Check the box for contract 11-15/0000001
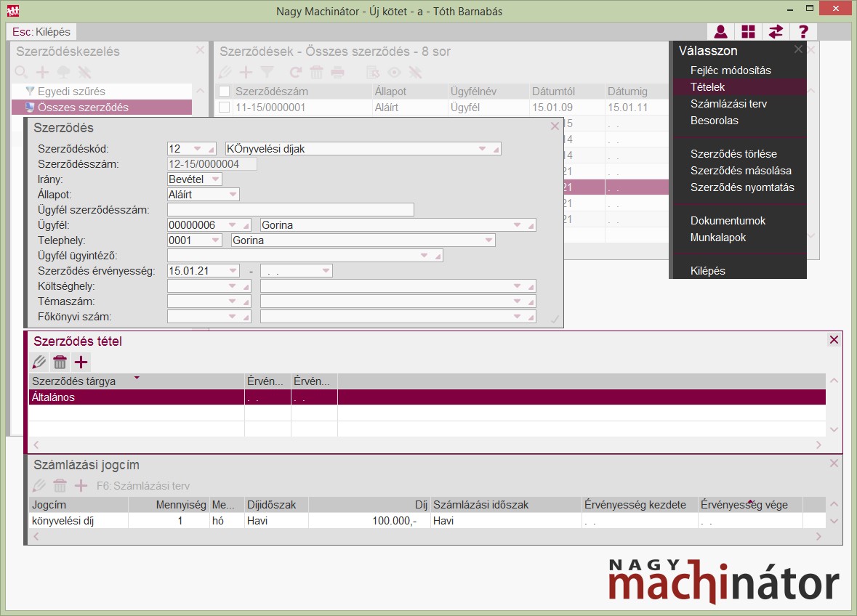The width and height of the screenshot is (857, 616). click(x=225, y=108)
